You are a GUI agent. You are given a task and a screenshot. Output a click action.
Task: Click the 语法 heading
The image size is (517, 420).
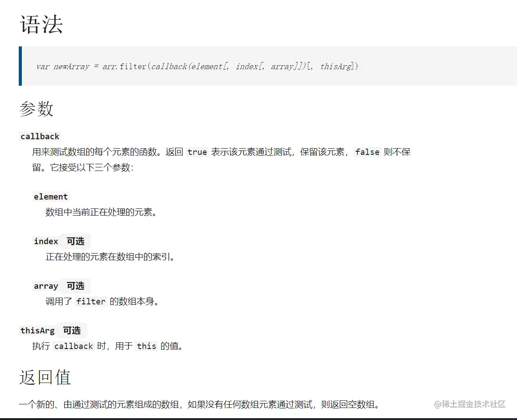coord(41,24)
